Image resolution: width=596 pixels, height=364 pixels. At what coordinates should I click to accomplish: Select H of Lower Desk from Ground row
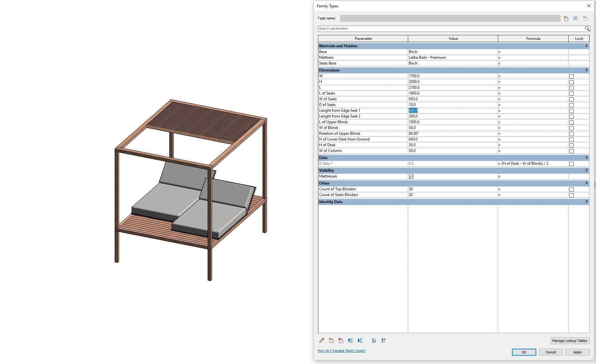coord(454,139)
